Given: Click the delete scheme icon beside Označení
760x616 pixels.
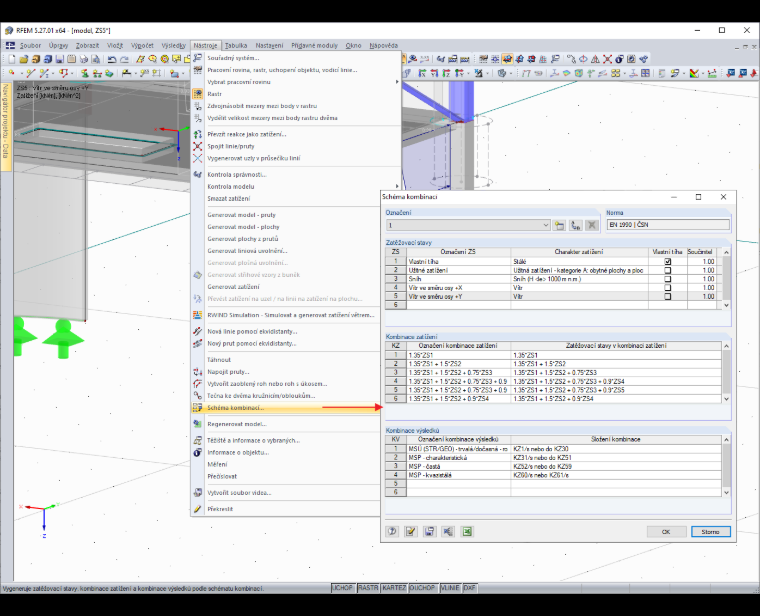Looking at the screenshot, I should pyautogui.click(x=591, y=225).
